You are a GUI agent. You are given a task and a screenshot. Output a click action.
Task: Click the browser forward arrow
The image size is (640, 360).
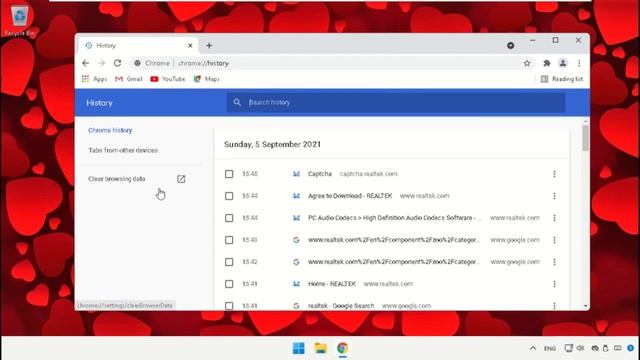click(102, 63)
